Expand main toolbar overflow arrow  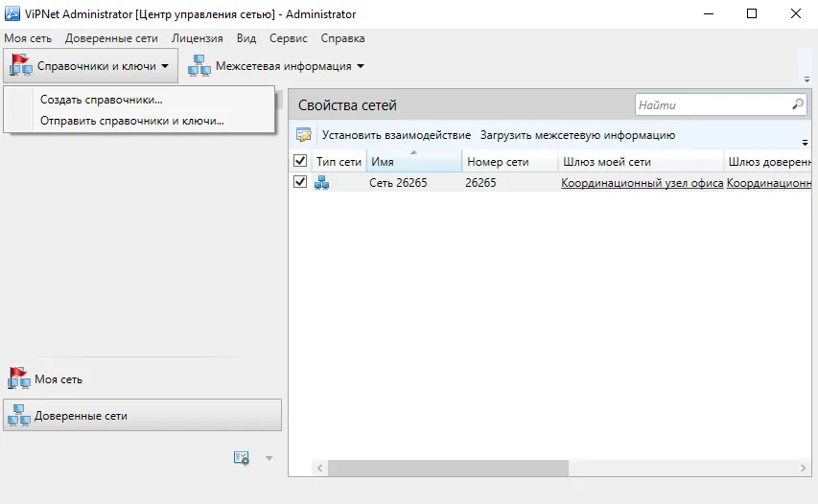807,80
